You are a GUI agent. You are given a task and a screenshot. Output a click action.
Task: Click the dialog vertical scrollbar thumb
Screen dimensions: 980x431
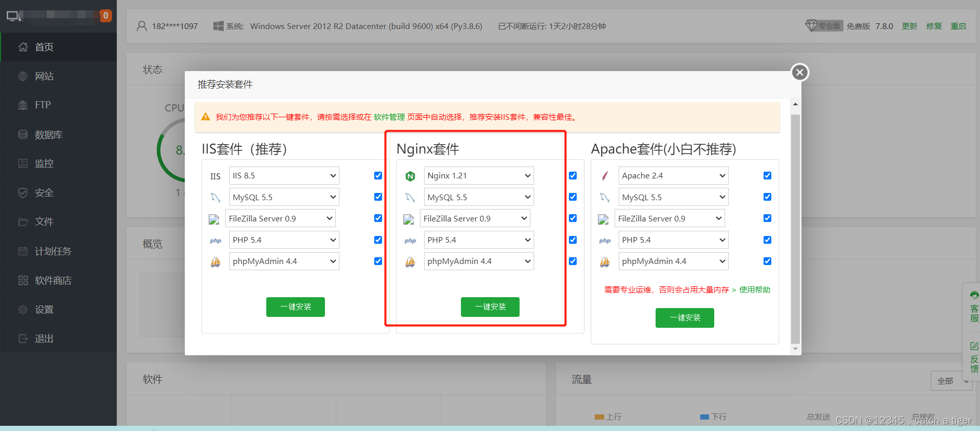[795, 228]
